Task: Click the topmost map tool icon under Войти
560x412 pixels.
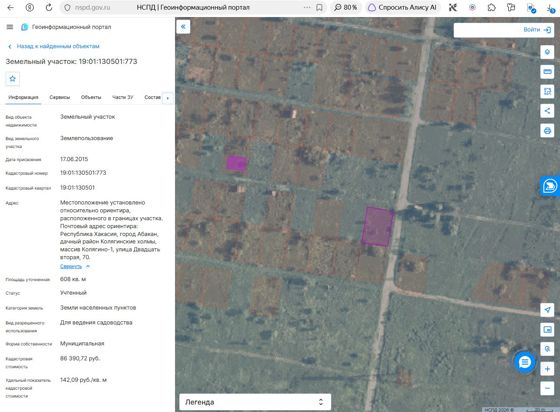Action: [x=547, y=52]
